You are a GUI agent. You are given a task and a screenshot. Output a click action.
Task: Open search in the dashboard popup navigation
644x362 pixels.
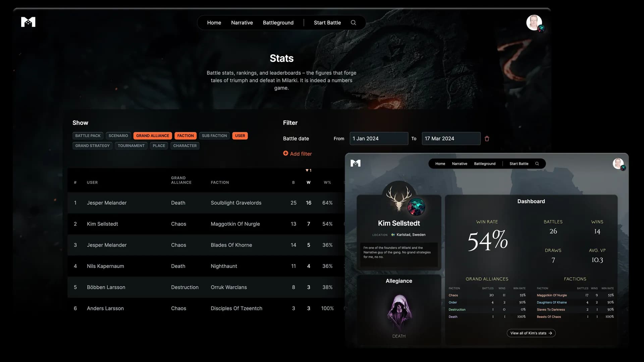tap(537, 164)
